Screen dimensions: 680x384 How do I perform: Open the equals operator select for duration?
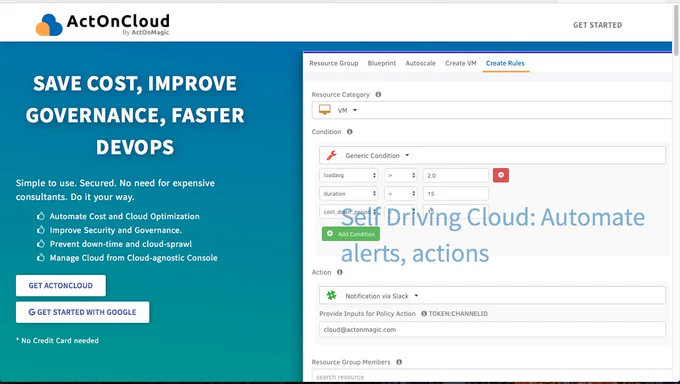(x=401, y=194)
